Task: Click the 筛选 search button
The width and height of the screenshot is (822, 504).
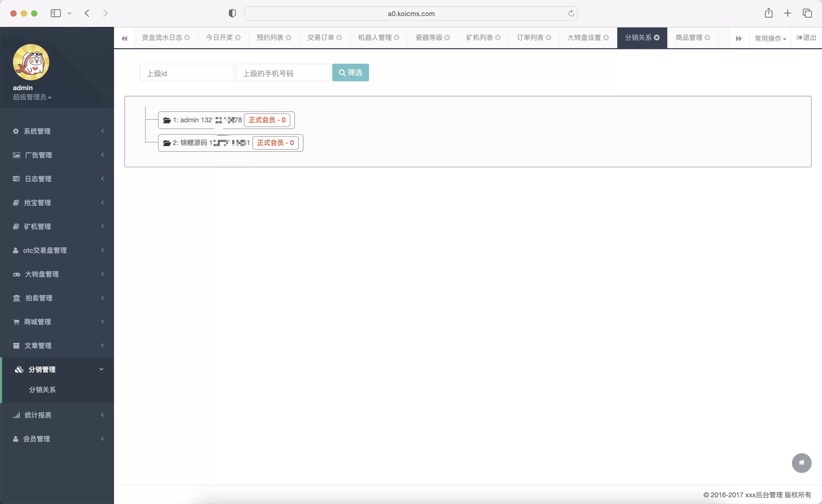Action: click(x=351, y=72)
